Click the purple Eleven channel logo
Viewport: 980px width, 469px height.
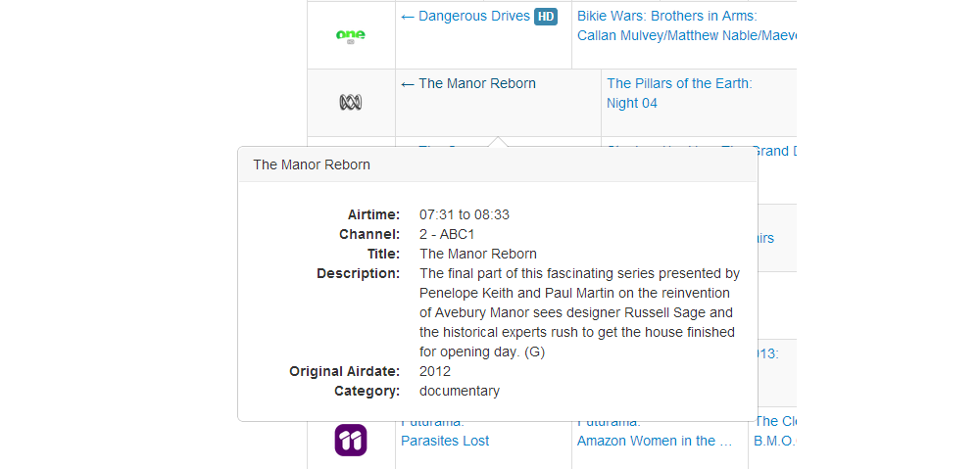coord(350,440)
